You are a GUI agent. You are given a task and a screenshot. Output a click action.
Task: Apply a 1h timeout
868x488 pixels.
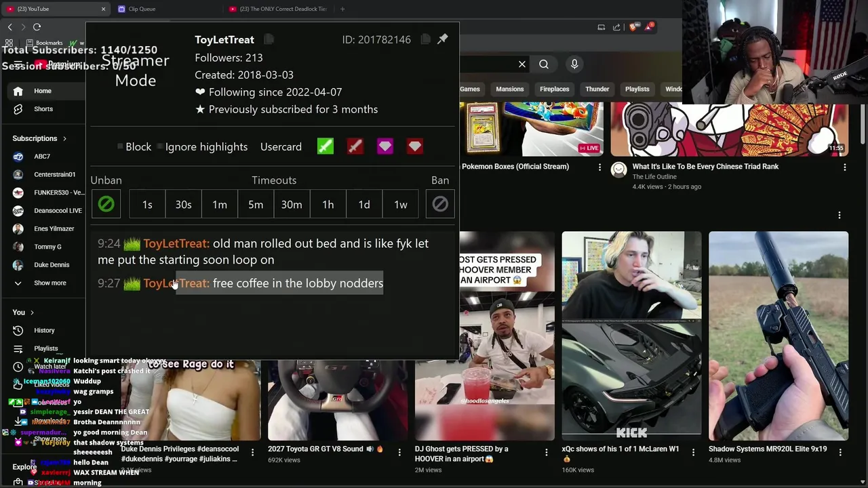pos(328,204)
